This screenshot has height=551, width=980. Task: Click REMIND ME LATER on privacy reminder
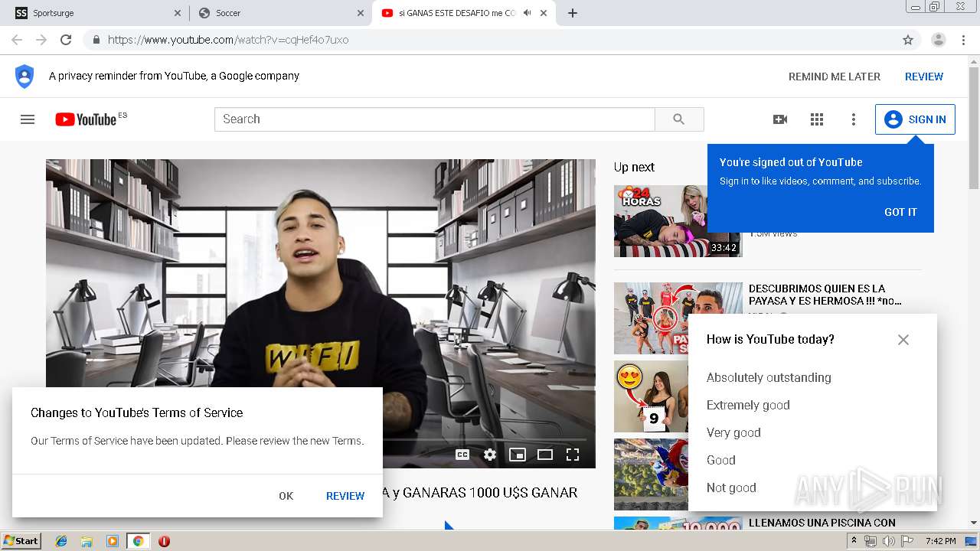coord(835,77)
